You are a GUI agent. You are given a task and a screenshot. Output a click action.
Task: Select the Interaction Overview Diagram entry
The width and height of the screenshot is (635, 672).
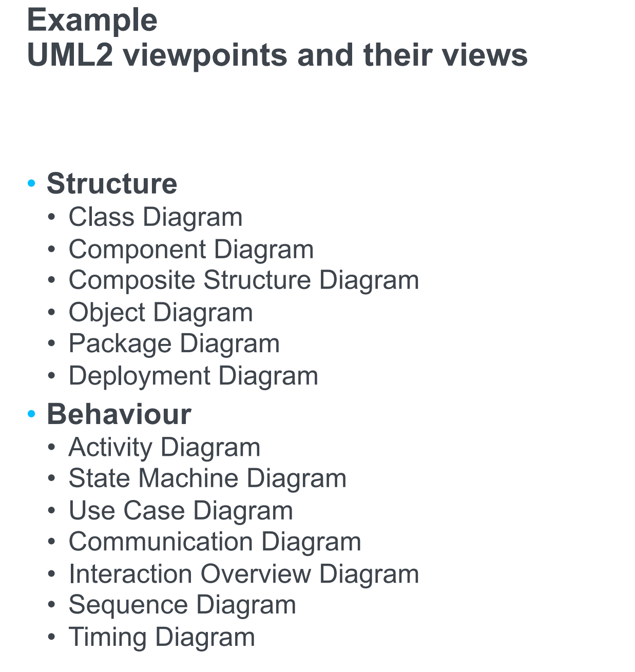point(244,574)
